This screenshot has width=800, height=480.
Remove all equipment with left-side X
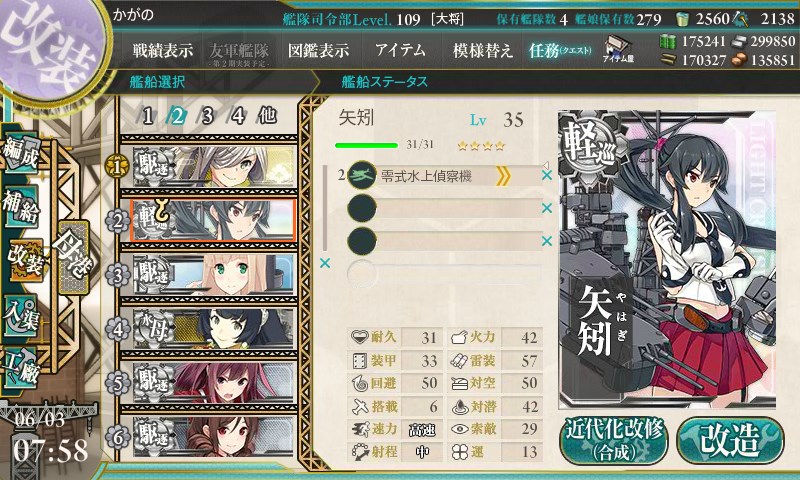click(324, 263)
